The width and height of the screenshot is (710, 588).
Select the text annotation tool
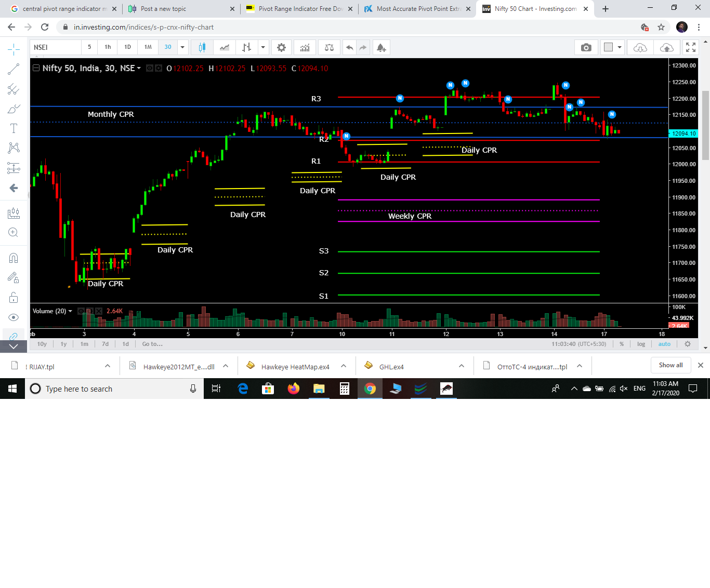pyautogui.click(x=14, y=128)
